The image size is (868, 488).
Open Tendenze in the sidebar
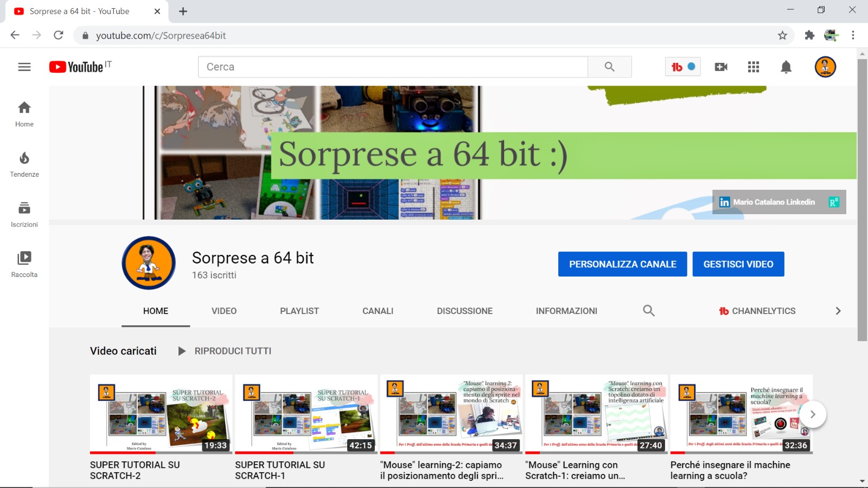24,165
